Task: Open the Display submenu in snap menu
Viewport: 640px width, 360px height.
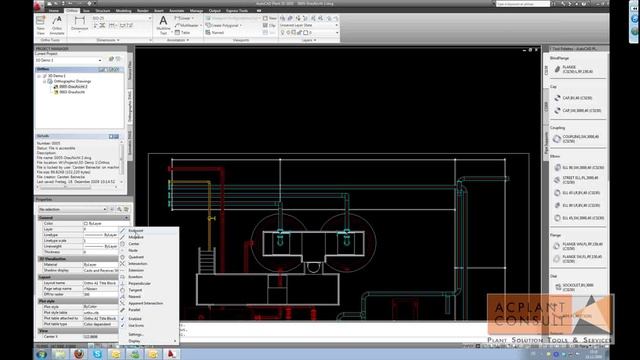Action: (x=149, y=341)
